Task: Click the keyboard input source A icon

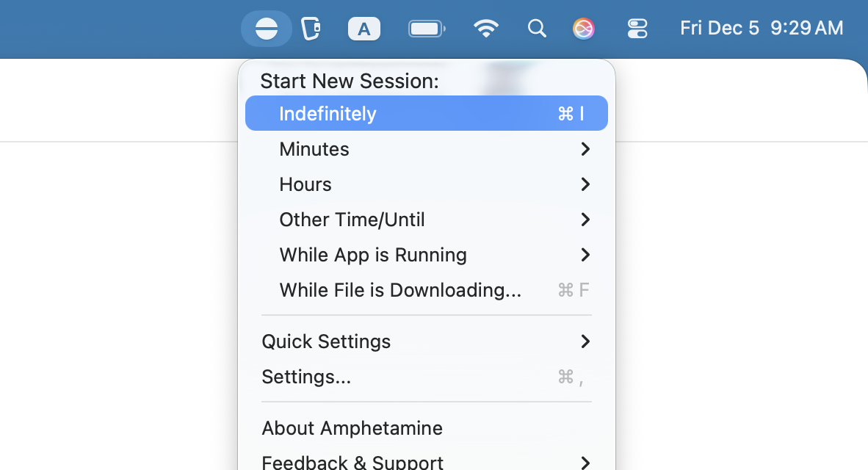Action: (364, 29)
